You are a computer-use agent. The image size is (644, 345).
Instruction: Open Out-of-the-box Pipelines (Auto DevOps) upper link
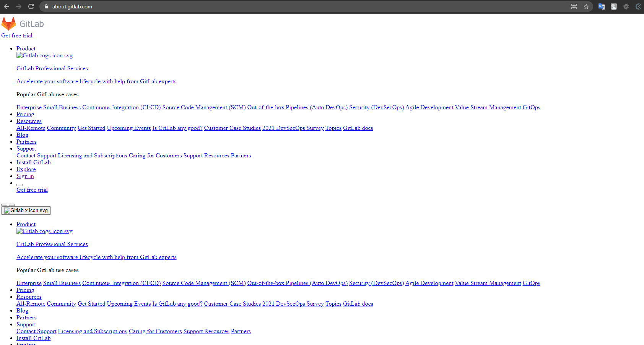[x=298, y=107]
